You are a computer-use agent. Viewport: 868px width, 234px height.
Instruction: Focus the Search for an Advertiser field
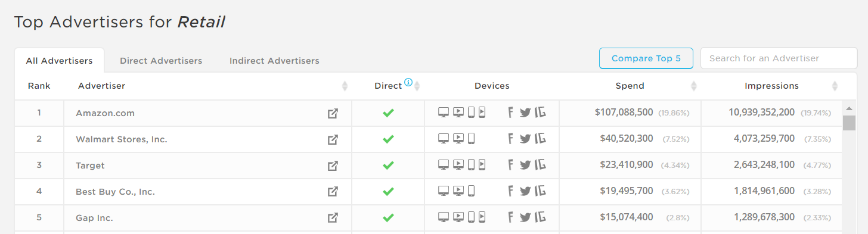click(779, 58)
